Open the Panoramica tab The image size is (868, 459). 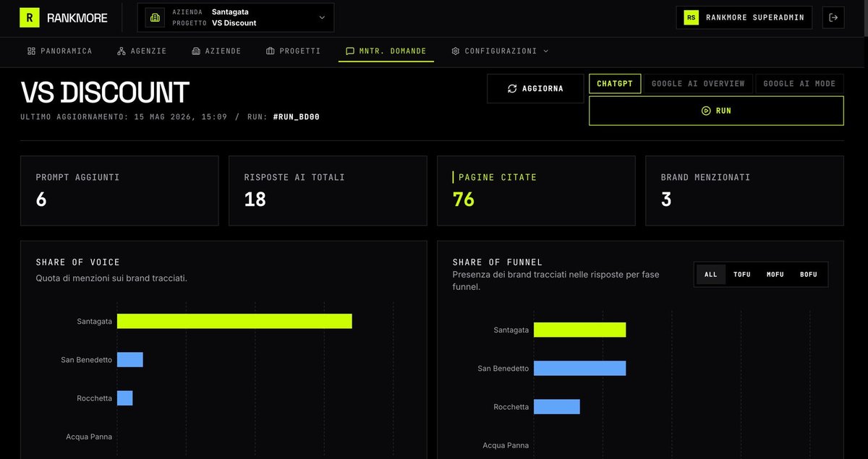[x=59, y=51]
